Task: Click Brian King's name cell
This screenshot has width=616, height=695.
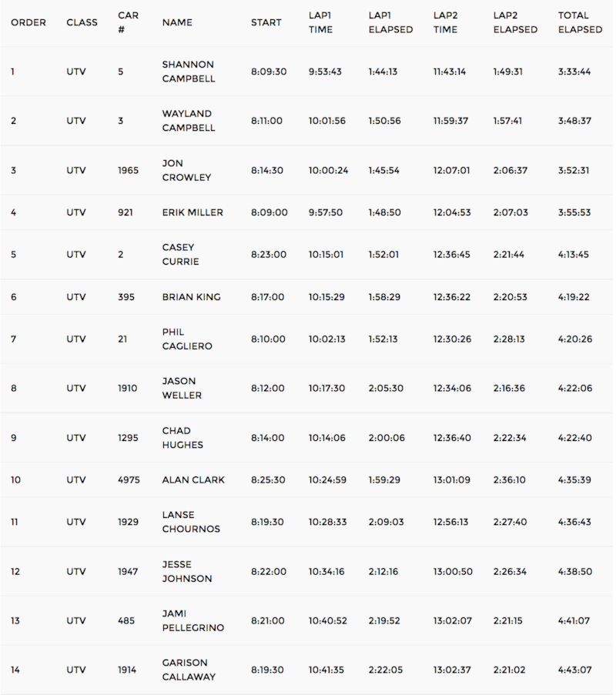Action: [191, 297]
